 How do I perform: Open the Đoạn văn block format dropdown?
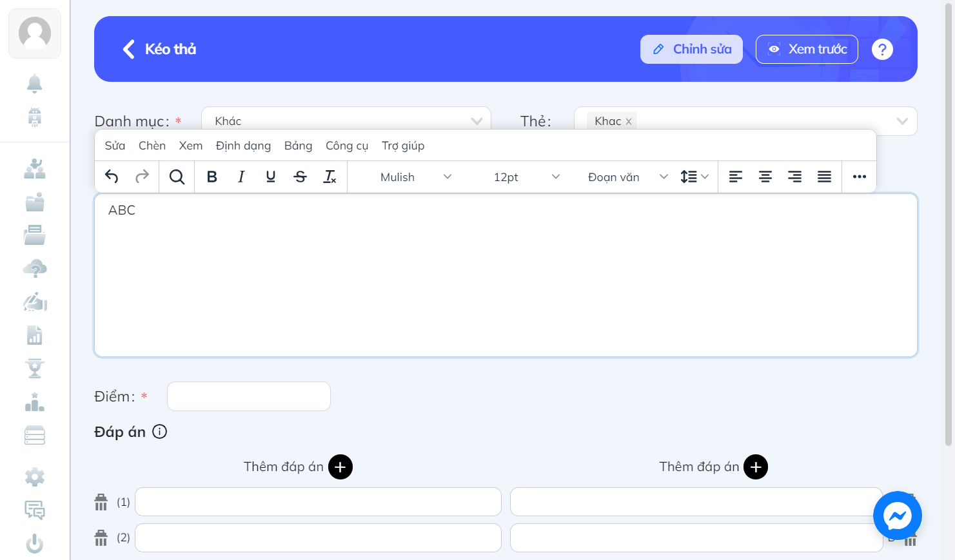(x=627, y=177)
